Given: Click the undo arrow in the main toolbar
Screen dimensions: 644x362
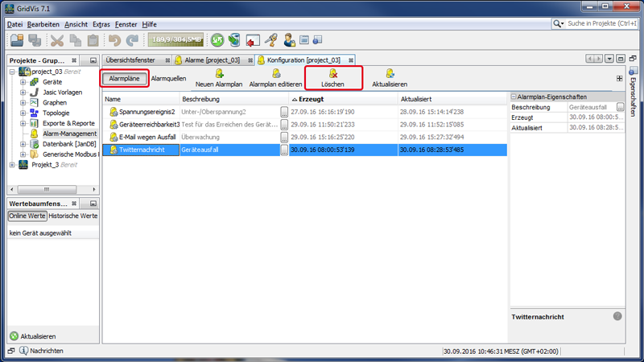Looking at the screenshot, I should click(114, 39).
